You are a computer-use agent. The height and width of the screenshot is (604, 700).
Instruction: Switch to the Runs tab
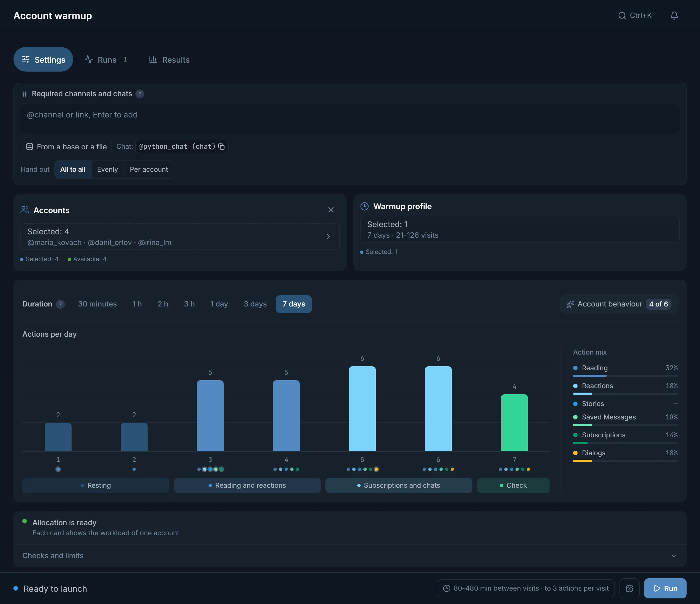(x=106, y=60)
